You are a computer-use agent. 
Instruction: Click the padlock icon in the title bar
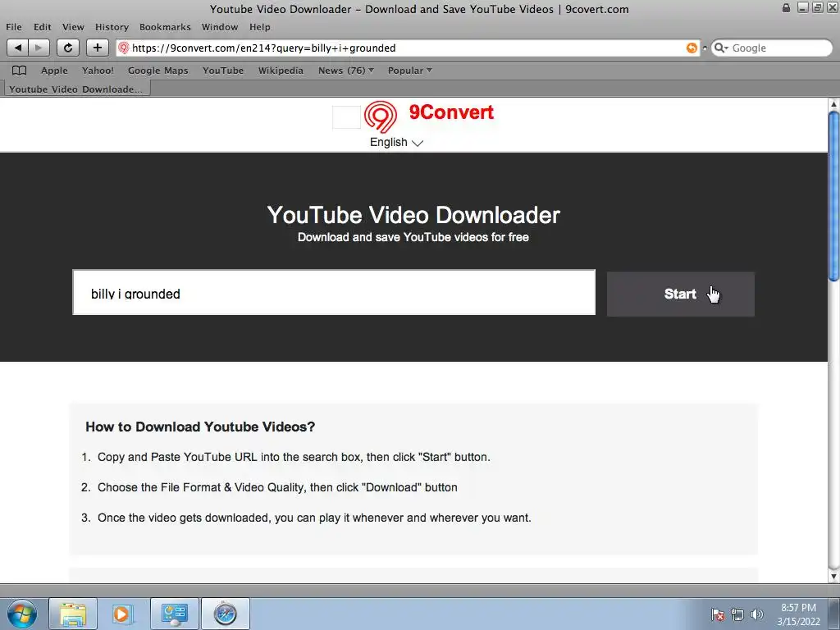786,8
